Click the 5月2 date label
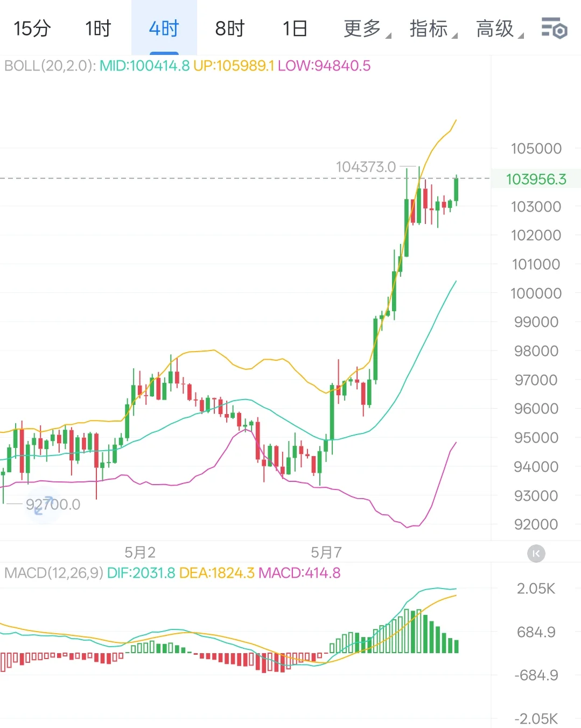 (x=140, y=552)
